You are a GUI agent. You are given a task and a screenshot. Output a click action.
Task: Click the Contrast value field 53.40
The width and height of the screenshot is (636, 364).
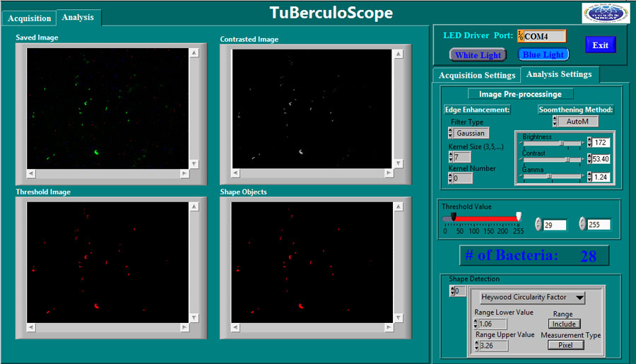(x=601, y=158)
